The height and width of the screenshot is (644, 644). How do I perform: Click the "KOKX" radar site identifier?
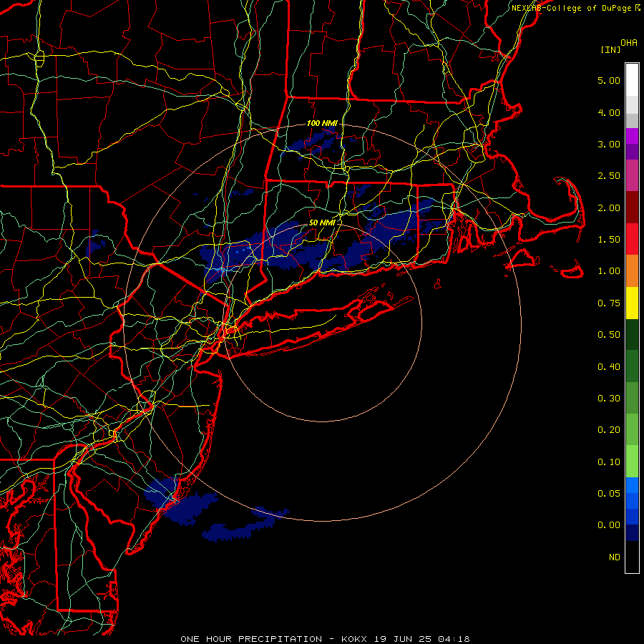point(355,639)
